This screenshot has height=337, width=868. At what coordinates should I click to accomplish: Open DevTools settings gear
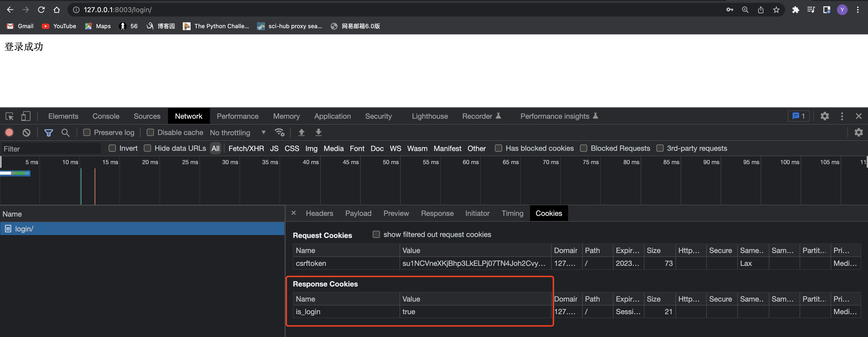(x=825, y=116)
